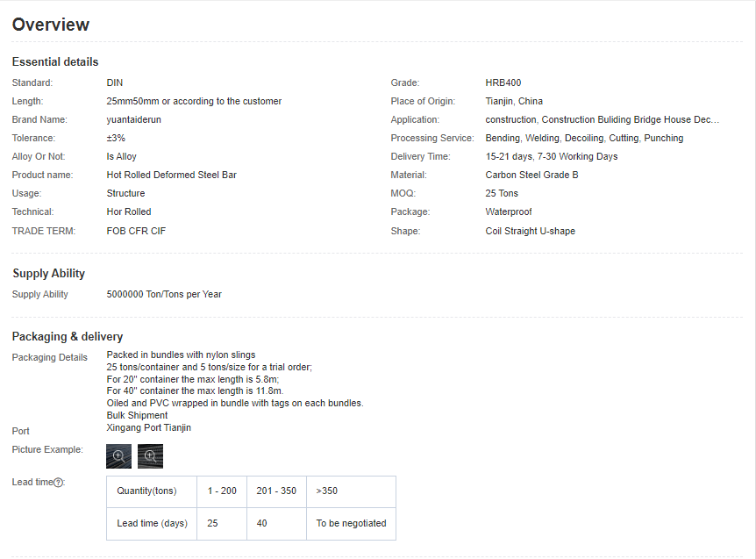Click the Lead time help question-mark icon
The image size is (756, 559).
pos(59,483)
